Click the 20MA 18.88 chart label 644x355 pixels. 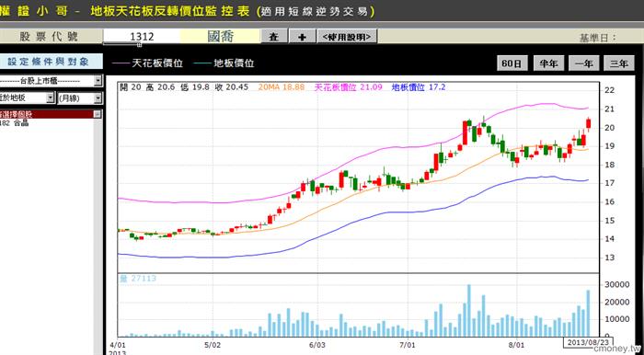(x=282, y=87)
